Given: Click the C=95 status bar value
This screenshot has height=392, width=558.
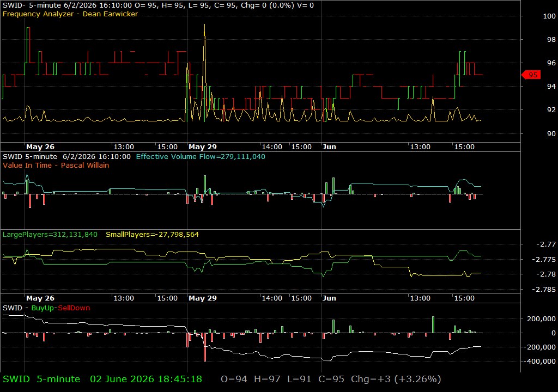Looking at the screenshot, I should [331, 379].
